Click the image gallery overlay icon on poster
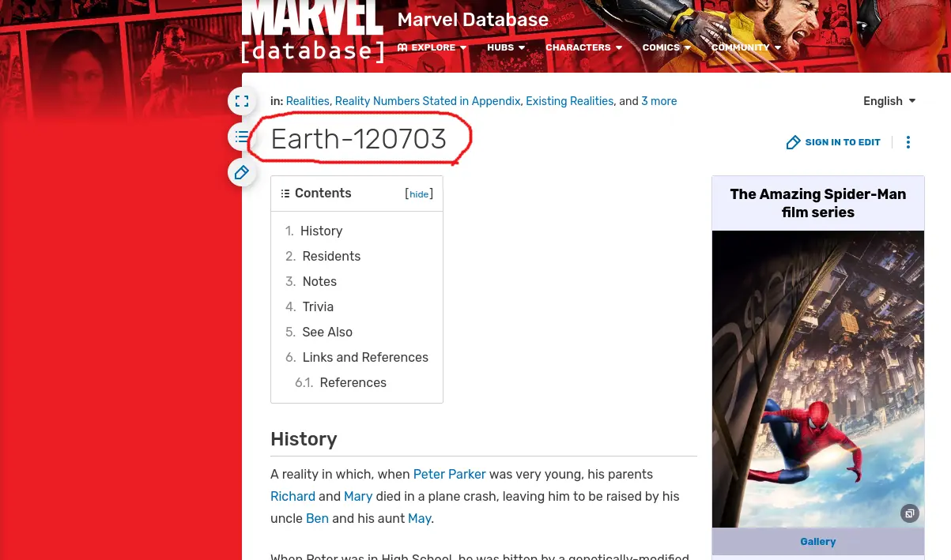This screenshot has height=560, width=951. click(910, 513)
